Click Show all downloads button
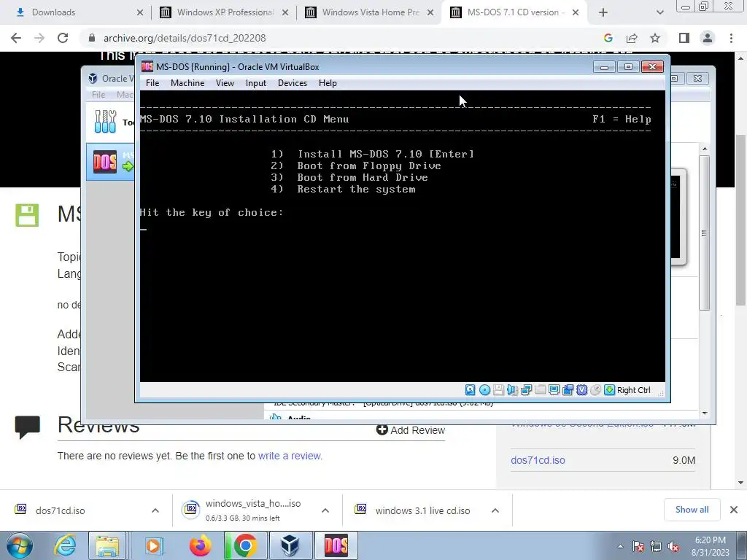Screen dimensions: 747x560 (x=692, y=510)
